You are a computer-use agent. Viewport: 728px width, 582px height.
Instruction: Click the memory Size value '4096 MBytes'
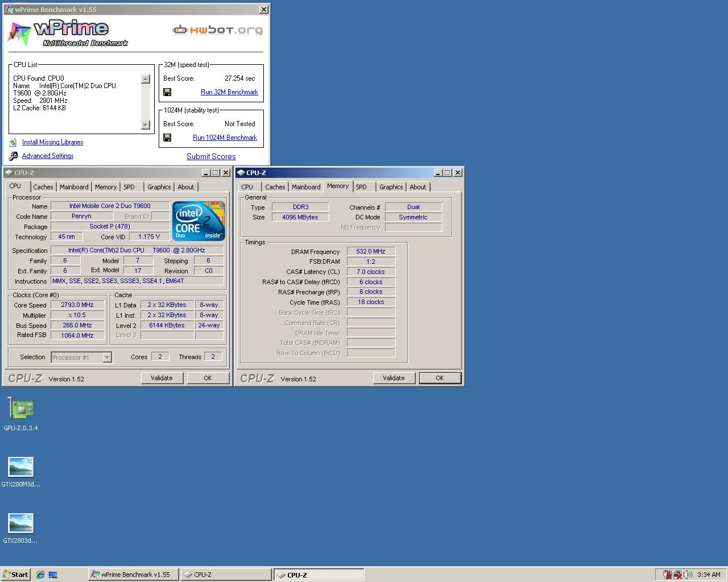coord(300,217)
